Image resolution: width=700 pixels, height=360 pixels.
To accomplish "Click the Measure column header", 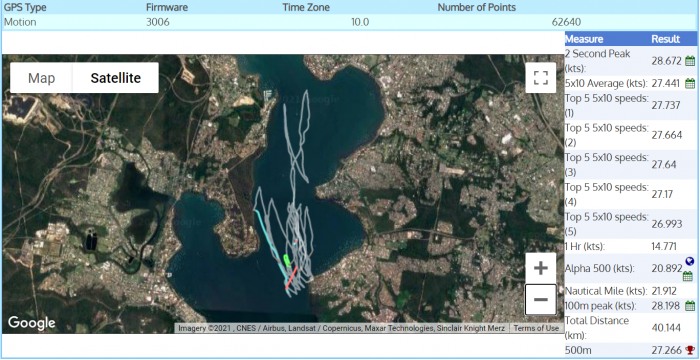I will [584, 39].
